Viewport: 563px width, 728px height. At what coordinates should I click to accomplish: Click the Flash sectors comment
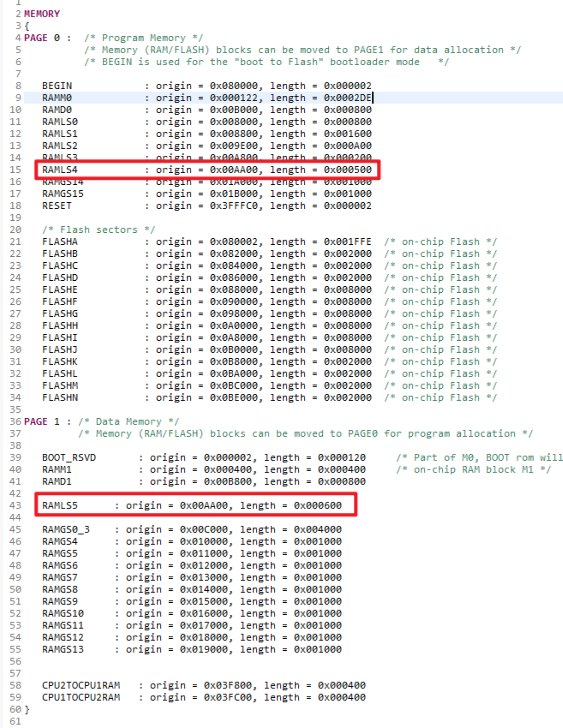pyautogui.click(x=99, y=230)
